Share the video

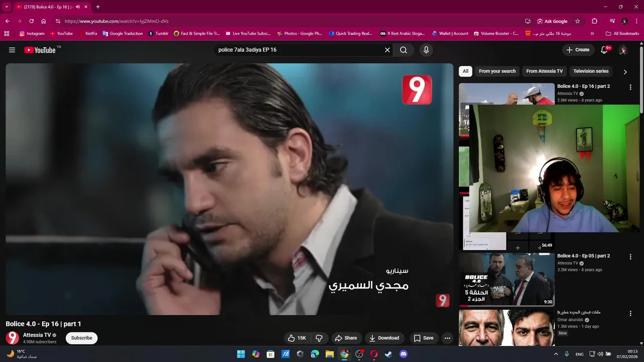(346, 338)
